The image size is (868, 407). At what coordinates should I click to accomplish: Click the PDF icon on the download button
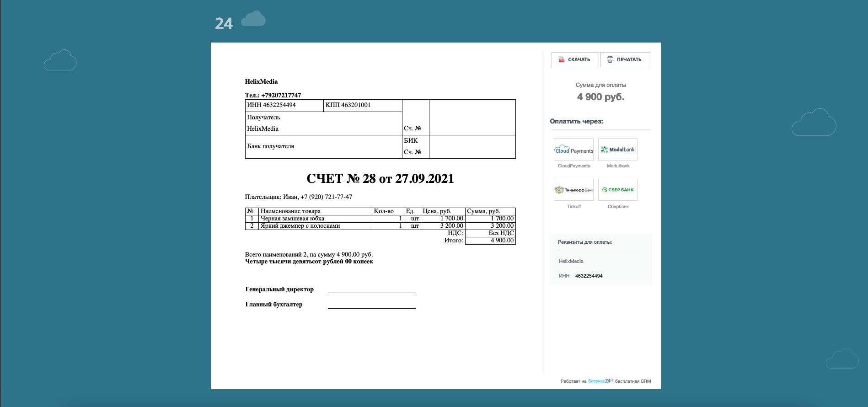[562, 60]
